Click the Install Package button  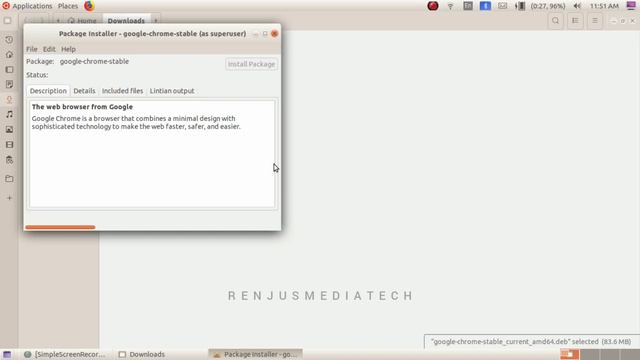(251, 64)
